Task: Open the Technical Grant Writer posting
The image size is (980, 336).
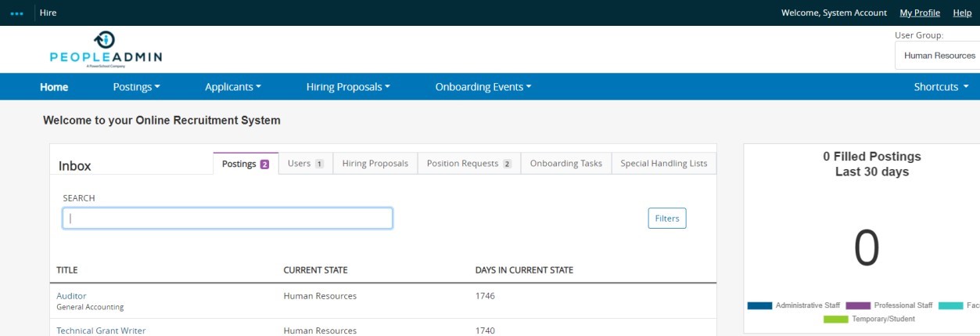Action: point(101,331)
